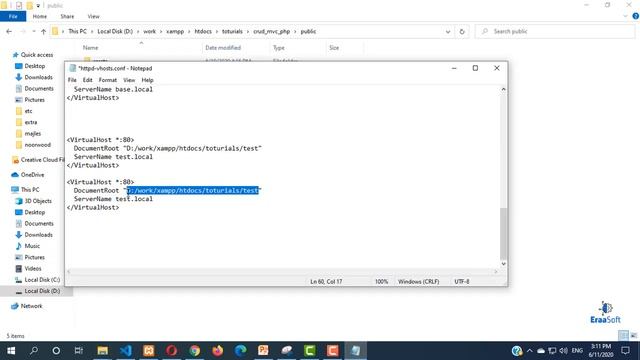Go up one folder level arrow
640x360 pixels.
coord(43,31)
